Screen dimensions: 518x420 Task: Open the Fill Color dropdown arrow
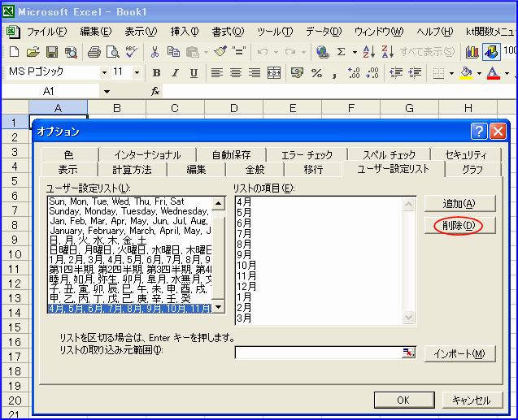coord(479,73)
